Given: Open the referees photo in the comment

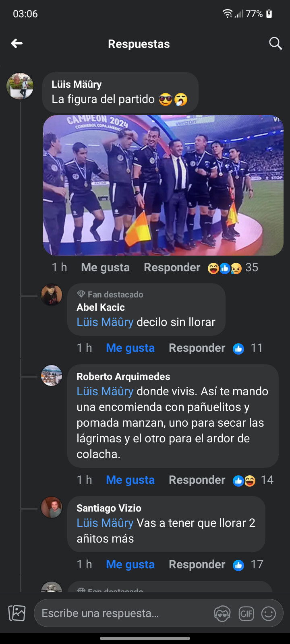Looking at the screenshot, I should (163, 186).
